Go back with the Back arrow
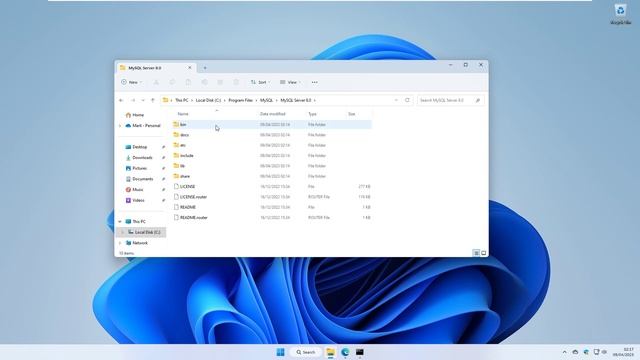640x360 pixels. click(121, 100)
